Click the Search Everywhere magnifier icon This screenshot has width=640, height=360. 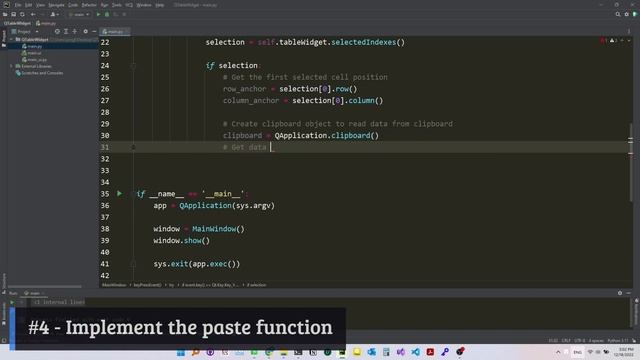(x=618, y=14)
